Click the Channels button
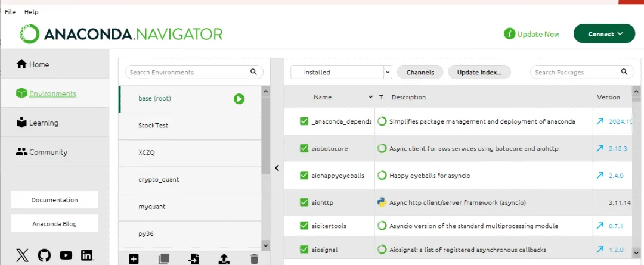 coord(420,72)
